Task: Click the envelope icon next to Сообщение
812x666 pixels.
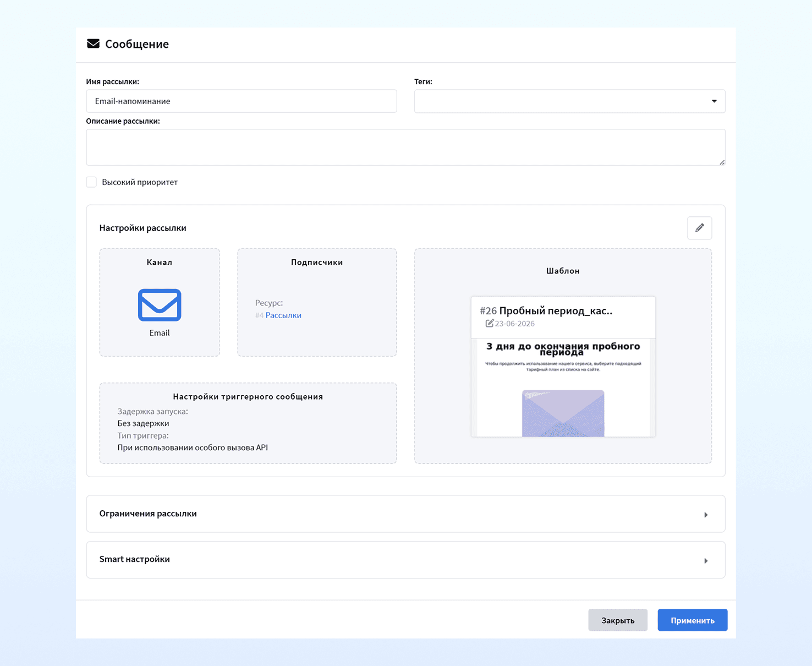Action: (x=93, y=43)
